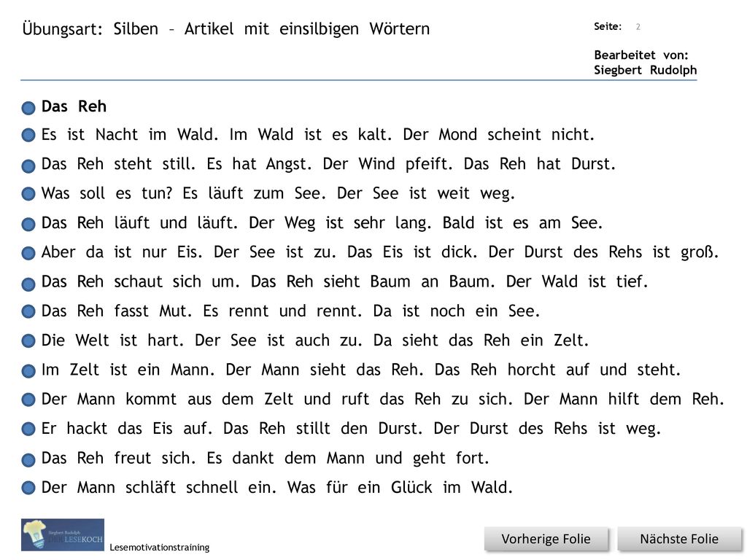Click the page number next to 'Seite:'
Viewport: 747px width, 560px height.
(x=638, y=27)
